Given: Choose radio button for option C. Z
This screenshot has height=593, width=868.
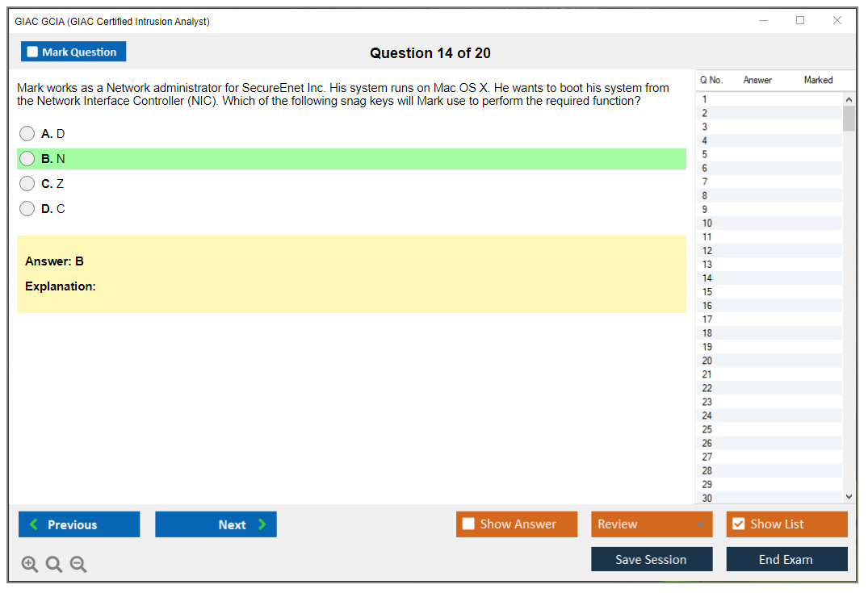Looking at the screenshot, I should click(x=27, y=184).
